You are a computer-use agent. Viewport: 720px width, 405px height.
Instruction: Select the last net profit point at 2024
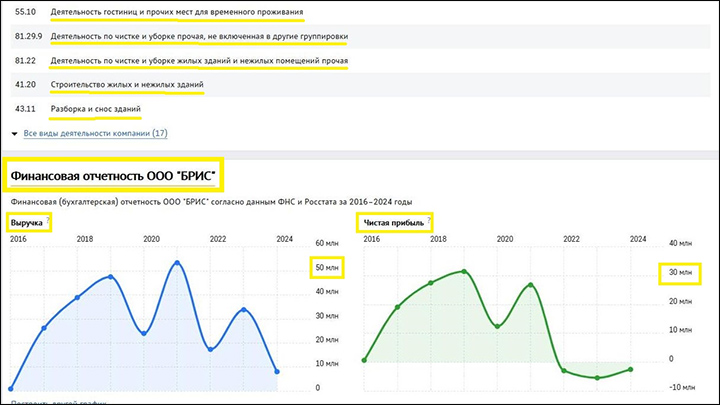[631, 369]
